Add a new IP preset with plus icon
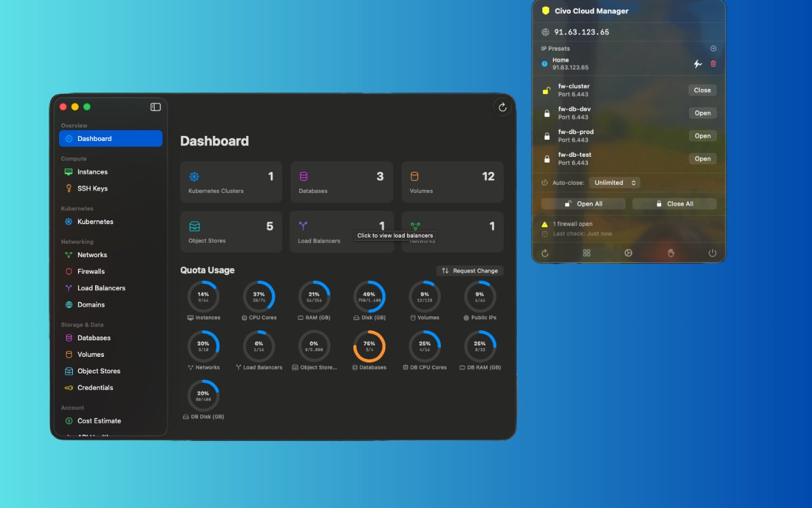812x508 pixels. [x=713, y=48]
